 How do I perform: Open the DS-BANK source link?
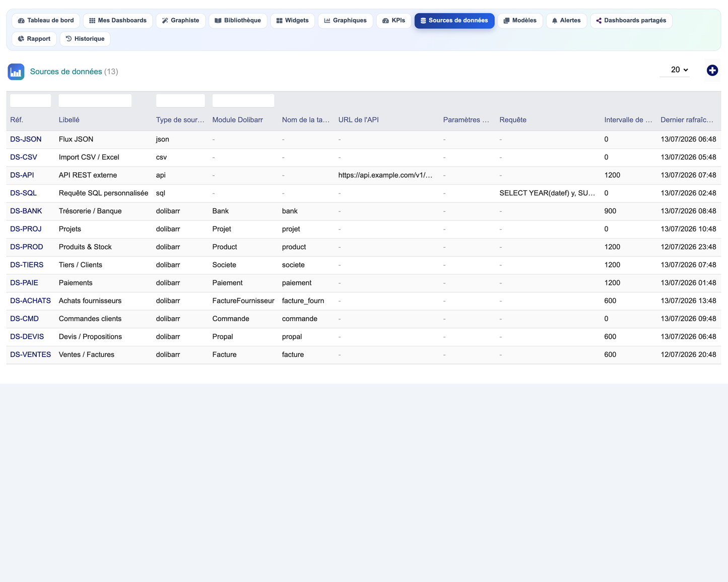tap(26, 211)
